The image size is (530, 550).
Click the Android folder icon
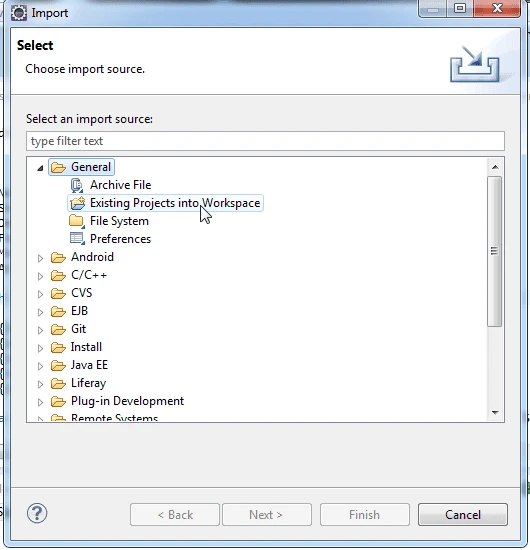coord(58,257)
